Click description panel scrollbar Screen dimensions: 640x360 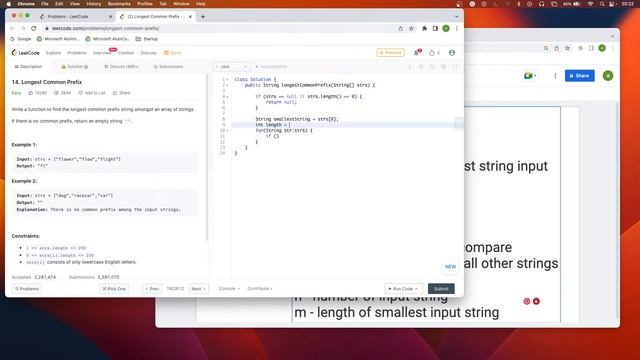click(207, 157)
